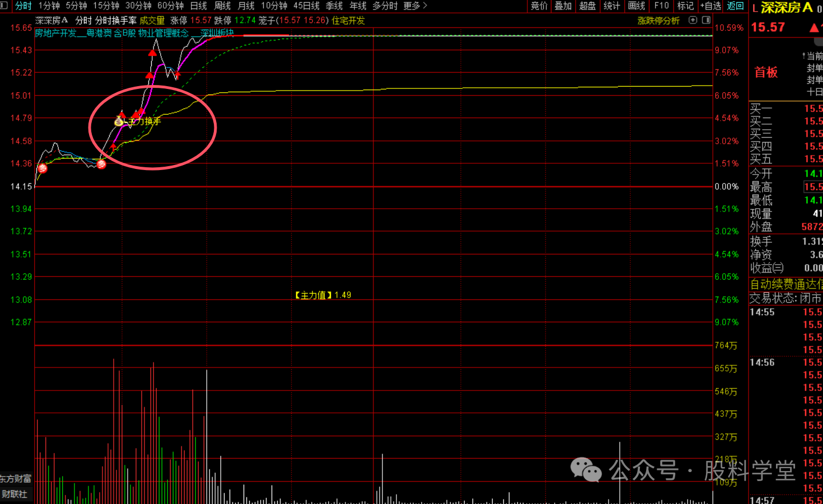Toggle the 叠加 overlay option
This screenshot has height=504, width=823.
[x=563, y=6]
